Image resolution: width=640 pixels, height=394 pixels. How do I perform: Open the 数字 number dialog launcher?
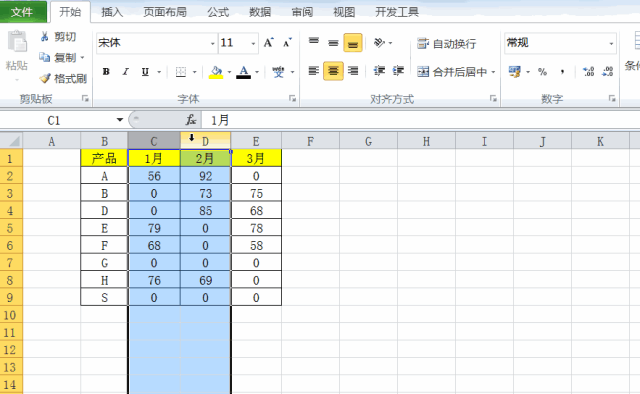(612, 98)
